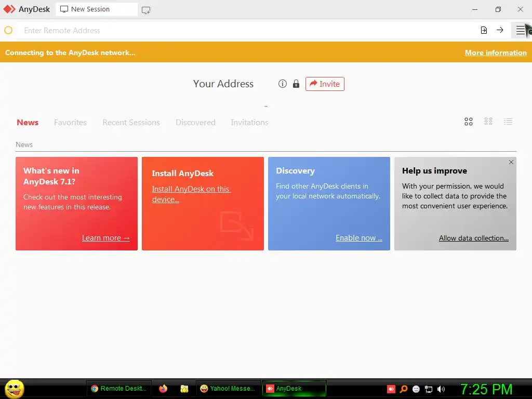Click Install AnyDesk on this device link

(191, 194)
